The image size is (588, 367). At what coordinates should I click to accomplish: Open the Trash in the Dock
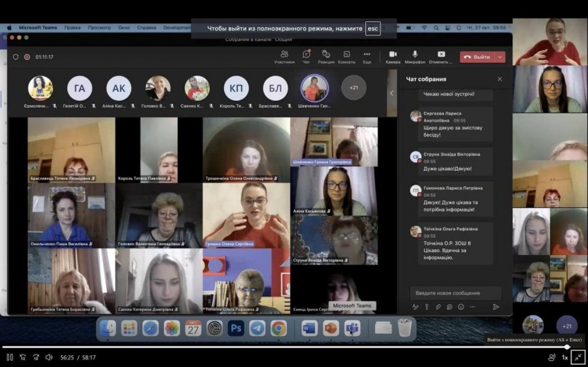[405, 328]
